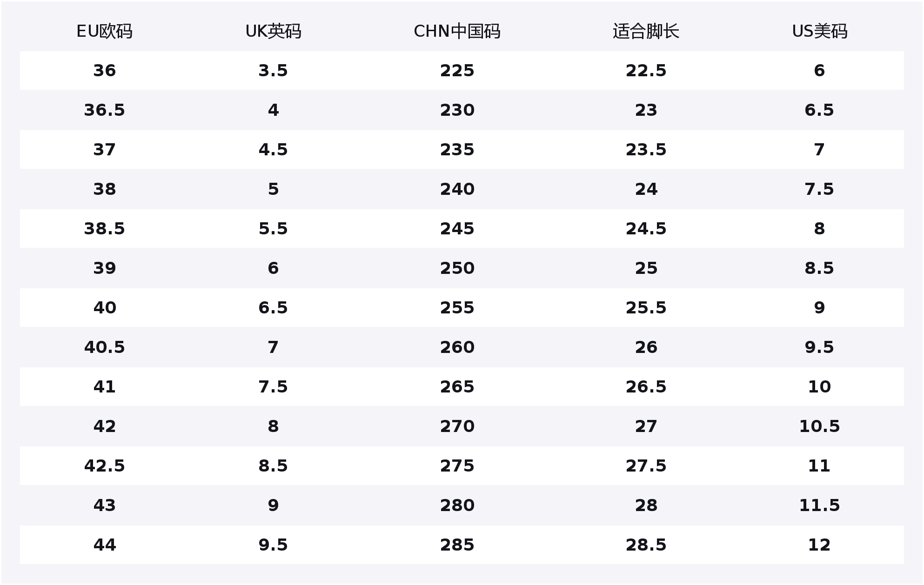Select the UK size 3.5 cell

(x=273, y=71)
